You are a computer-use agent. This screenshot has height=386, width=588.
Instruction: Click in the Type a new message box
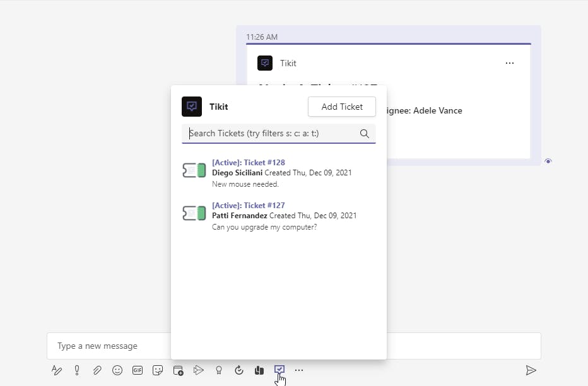(x=107, y=346)
